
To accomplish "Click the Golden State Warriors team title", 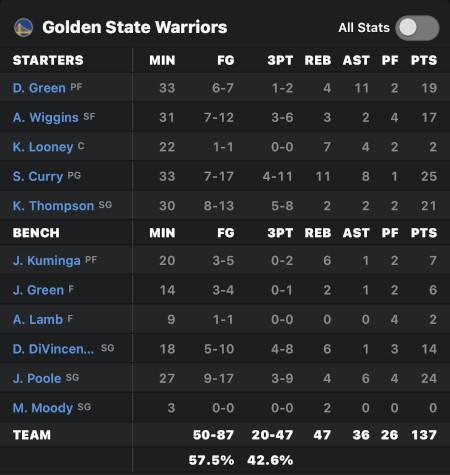I will pyautogui.click(x=135, y=27).
